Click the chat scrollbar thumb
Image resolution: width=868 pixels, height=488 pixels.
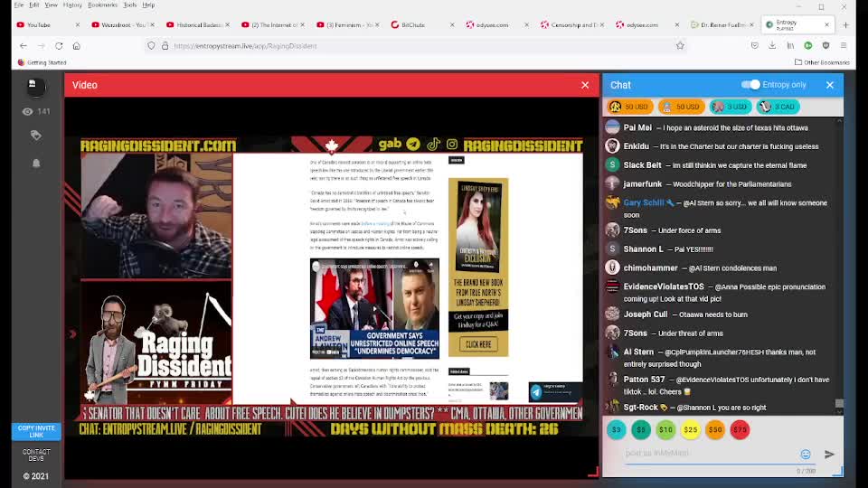[x=839, y=403]
